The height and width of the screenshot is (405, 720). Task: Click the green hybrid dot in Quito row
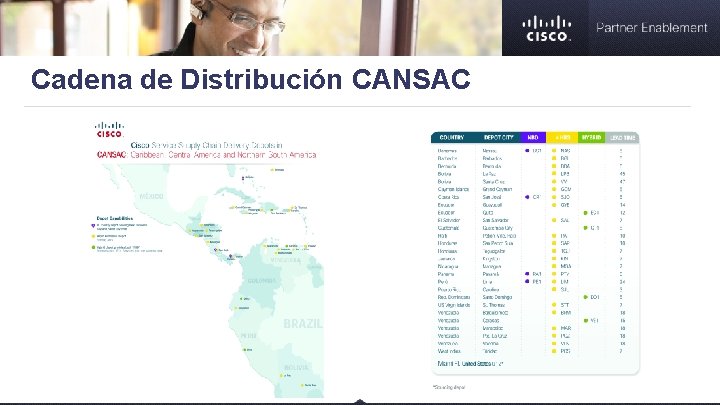585,213
